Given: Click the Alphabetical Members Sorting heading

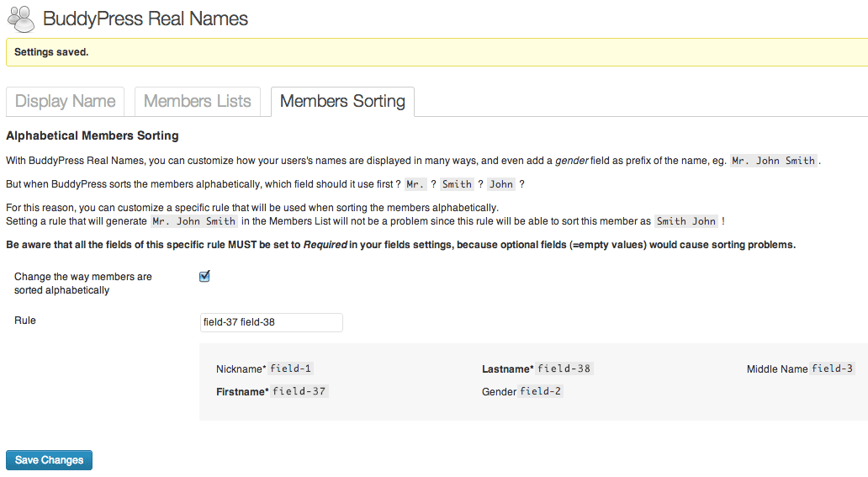Looking at the screenshot, I should coord(93,135).
